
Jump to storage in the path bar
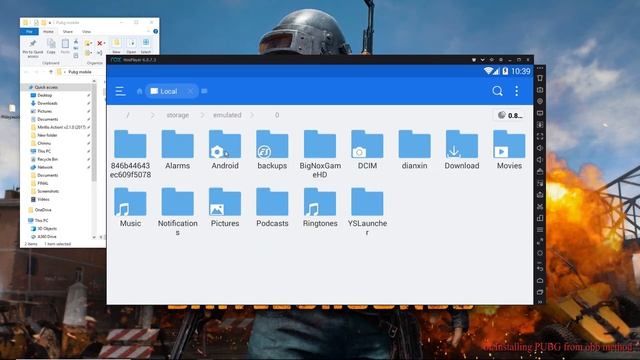[x=178, y=115]
